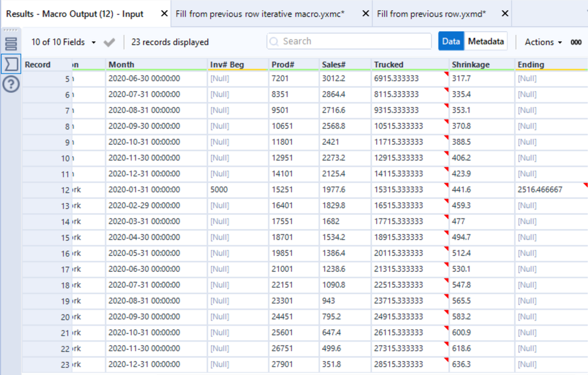
Task: Close Fill from previous row iterative macro tab
Action: [366, 14]
